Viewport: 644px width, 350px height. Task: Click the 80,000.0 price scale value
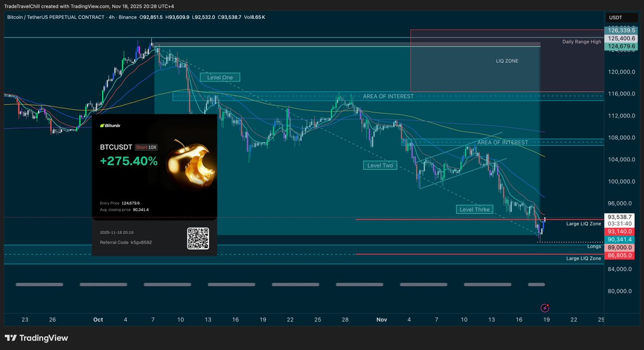(620, 291)
